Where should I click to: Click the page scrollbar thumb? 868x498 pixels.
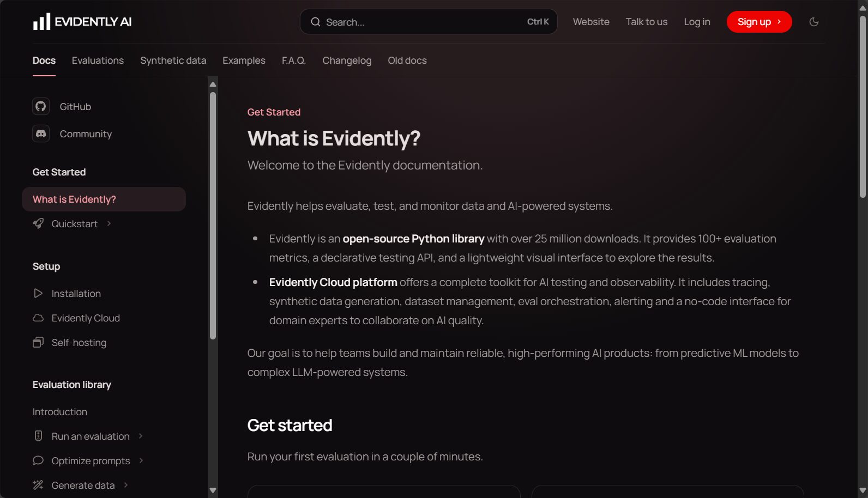[863, 106]
